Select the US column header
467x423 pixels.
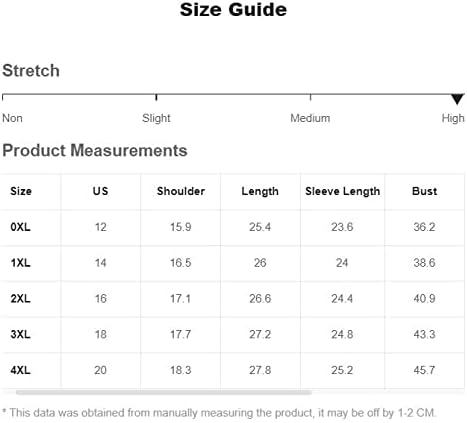[x=100, y=191]
